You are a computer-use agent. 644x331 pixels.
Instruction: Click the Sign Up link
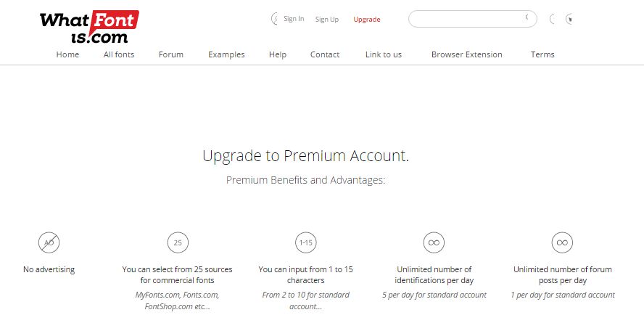coord(327,20)
